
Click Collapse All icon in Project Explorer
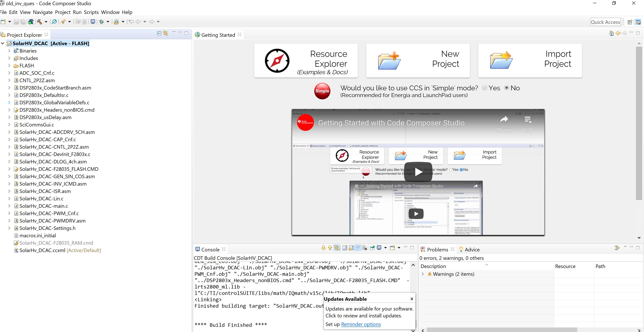(x=159, y=33)
